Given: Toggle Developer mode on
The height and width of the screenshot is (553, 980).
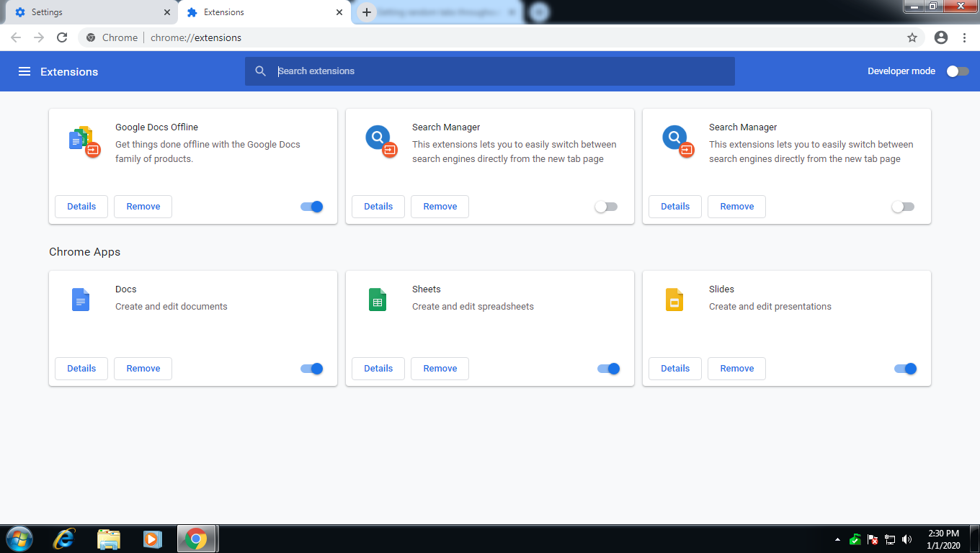Looking at the screenshot, I should pos(958,71).
